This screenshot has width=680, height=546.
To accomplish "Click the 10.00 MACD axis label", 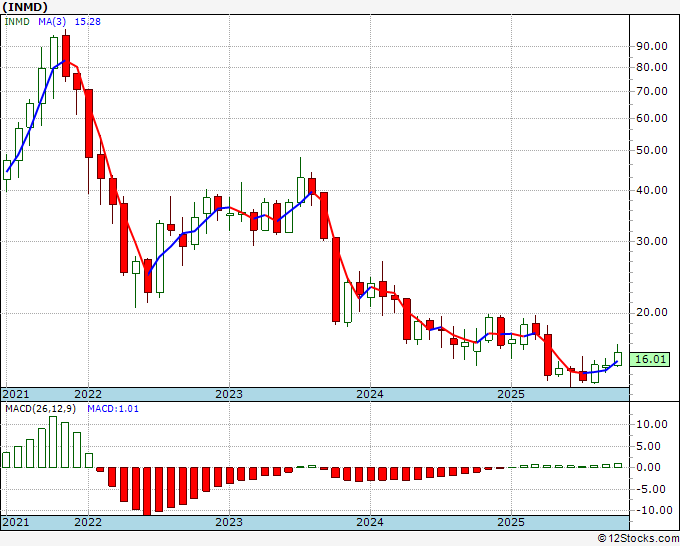I will click(x=651, y=424).
